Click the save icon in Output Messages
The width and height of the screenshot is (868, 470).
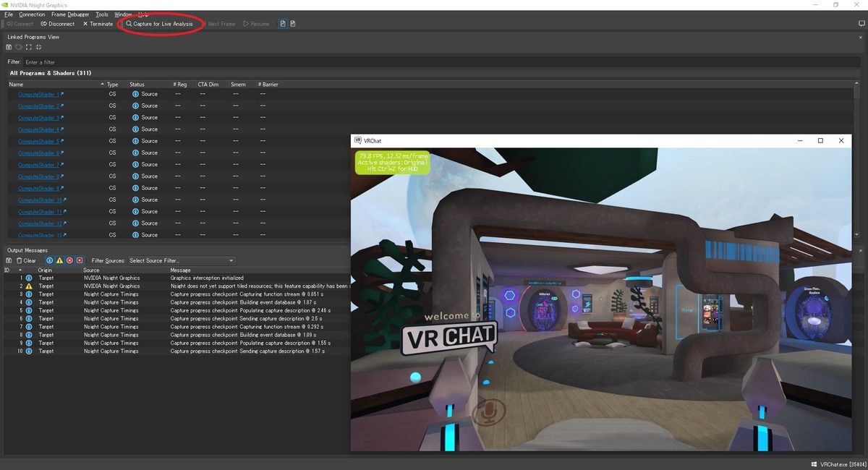pos(9,260)
